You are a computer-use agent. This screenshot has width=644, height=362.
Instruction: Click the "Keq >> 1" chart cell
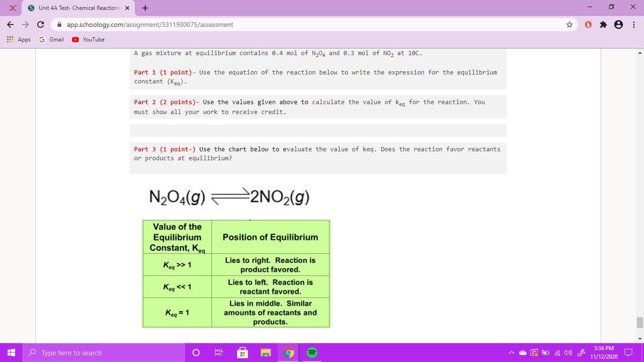(177, 265)
